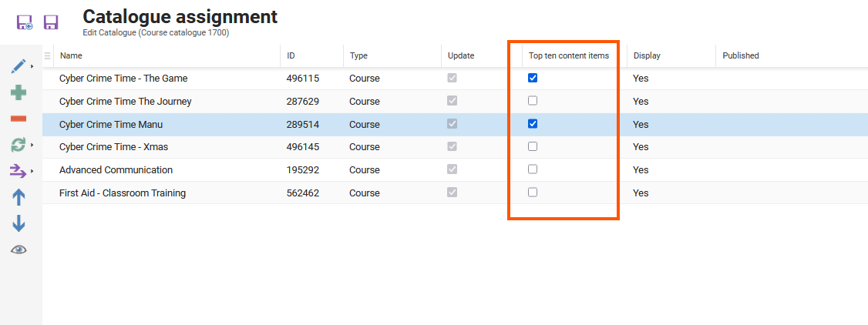Expand the arrow beside the purple assign icon
Image resolution: width=868 pixels, height=325 pixels.
pos(32,171)
